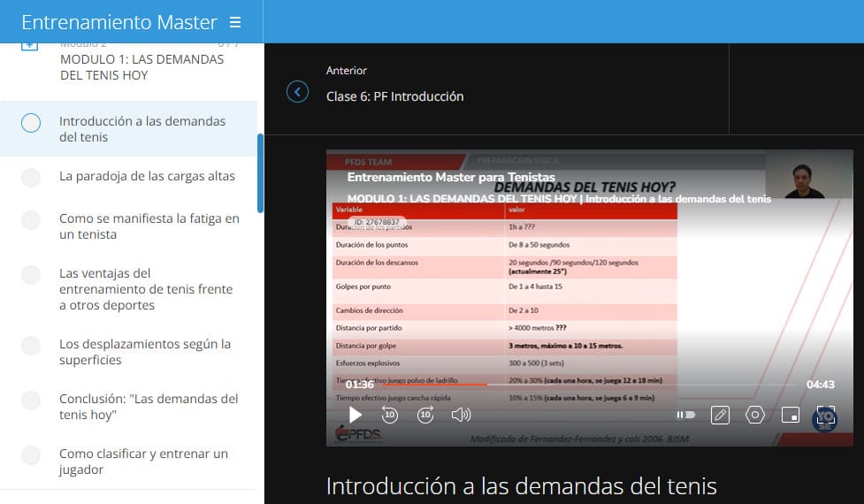Go back with the Anterior arrow
The image size is (864, 504).
click(298, 92)
